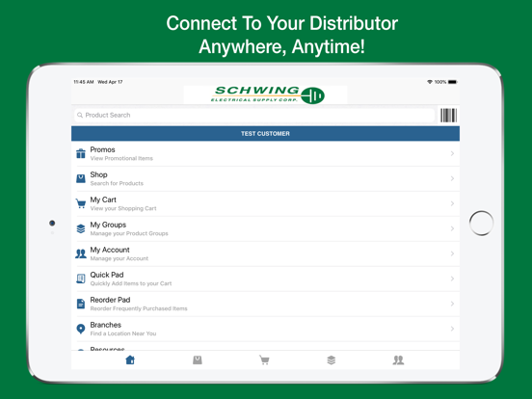Open the Groups tab in bottom bar

(x=332, y=360)
